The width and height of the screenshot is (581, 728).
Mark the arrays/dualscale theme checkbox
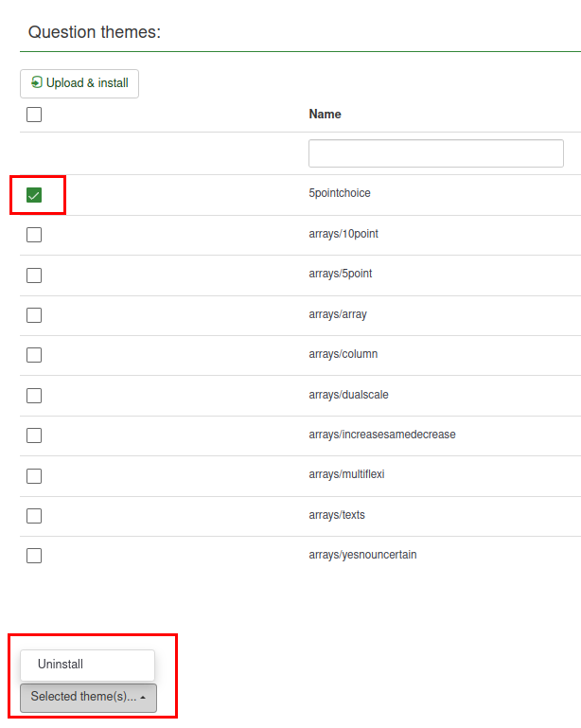[34, 396]
